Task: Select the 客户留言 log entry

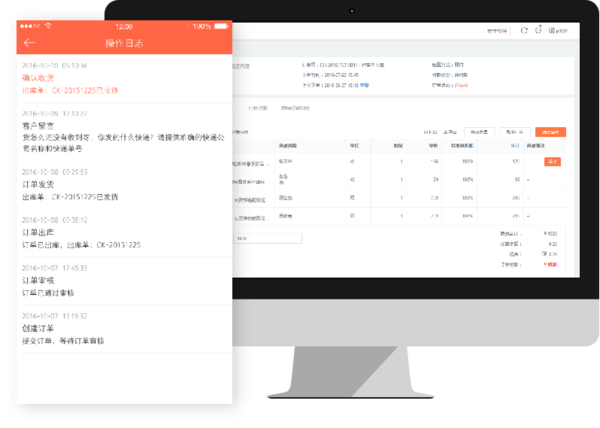Action: click(124, 131)
